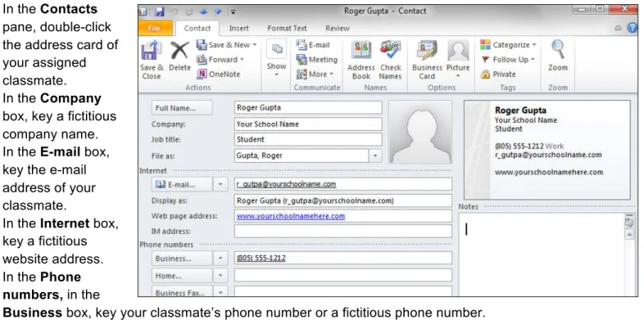Click the Picture button in Options

point(458,59)
